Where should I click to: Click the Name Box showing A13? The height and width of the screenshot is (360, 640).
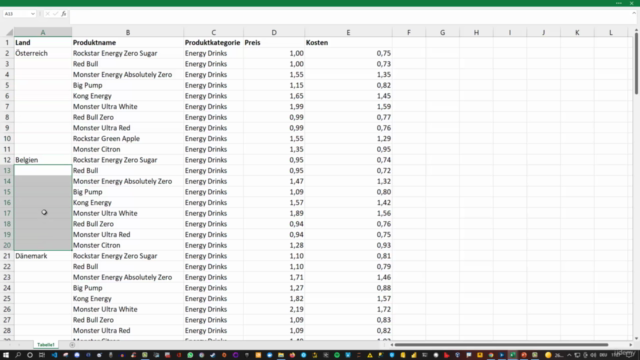coord(16,14)
